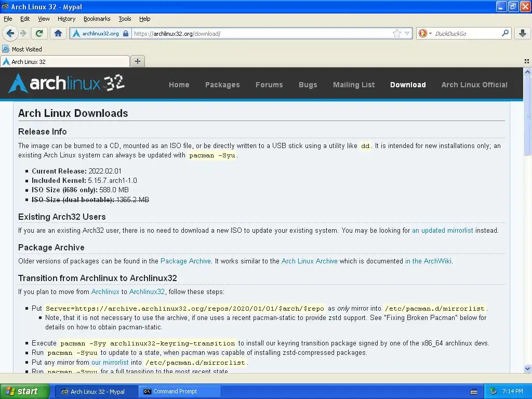Open the Help menu
The image size is (532, 399).
[144, 19]
